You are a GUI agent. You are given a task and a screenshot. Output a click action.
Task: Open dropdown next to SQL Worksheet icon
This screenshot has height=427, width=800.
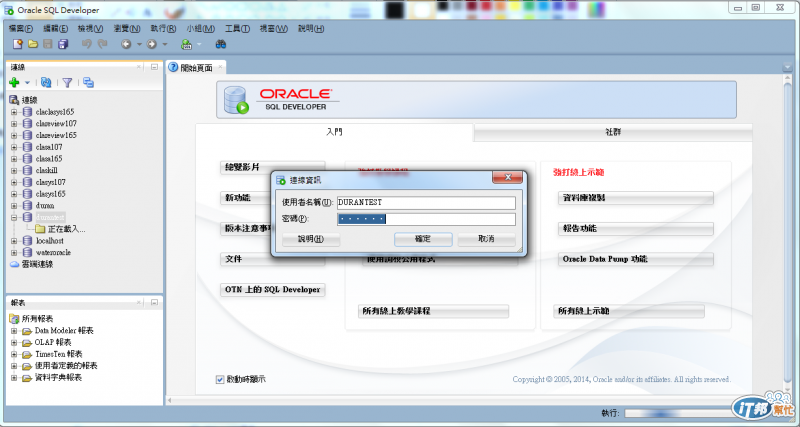point(199,44)
